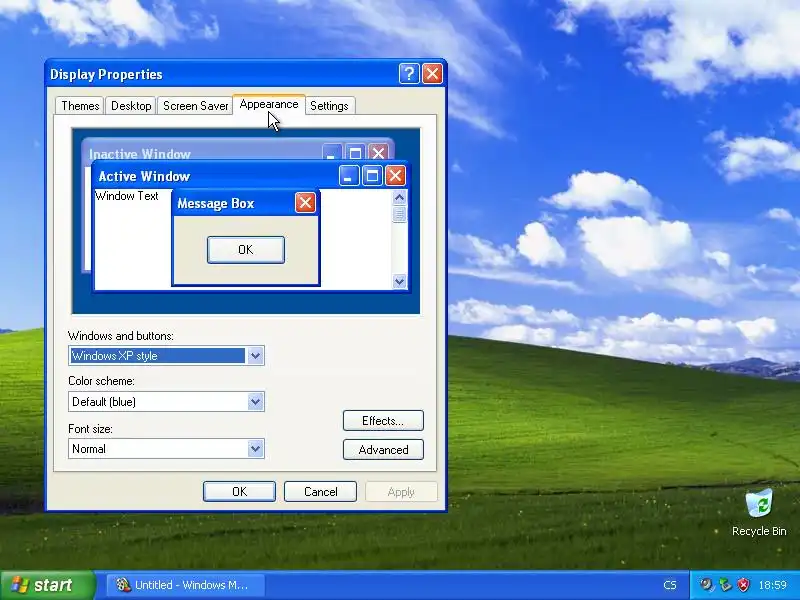800x600 pixels.
Task: Switch to Untitled - Windows taskbar item
Action: coord(186,585)
